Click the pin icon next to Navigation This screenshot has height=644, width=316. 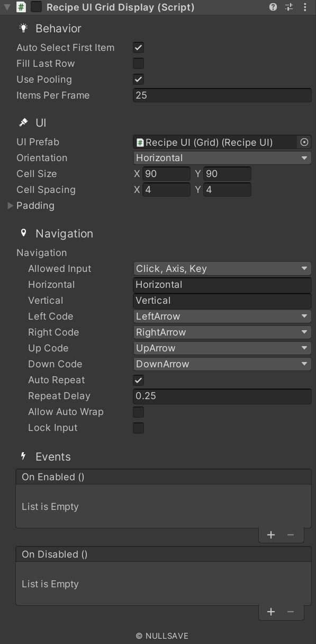click(x=22, y=233)
